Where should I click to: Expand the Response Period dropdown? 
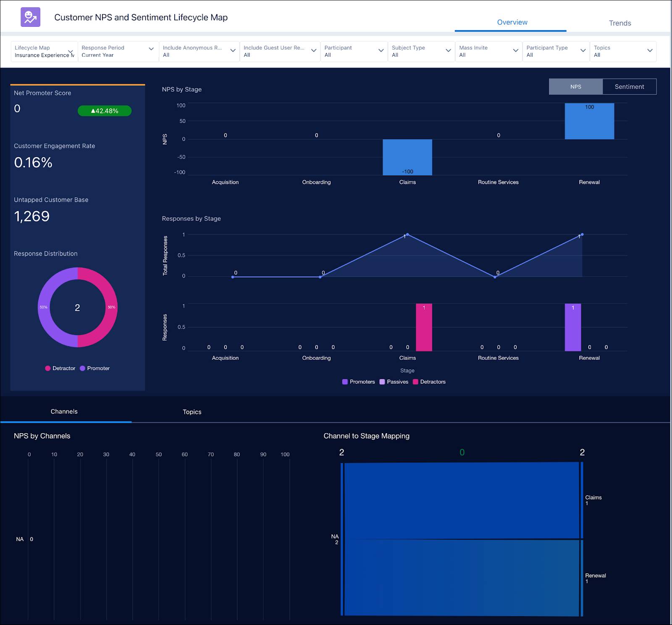click(x=118, y=51)
